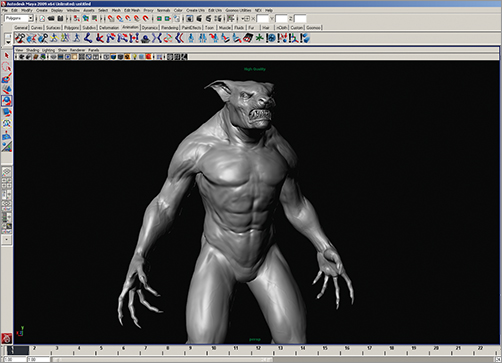
Task: Click the range slider bar below timeline
Action: pos(162,359)
